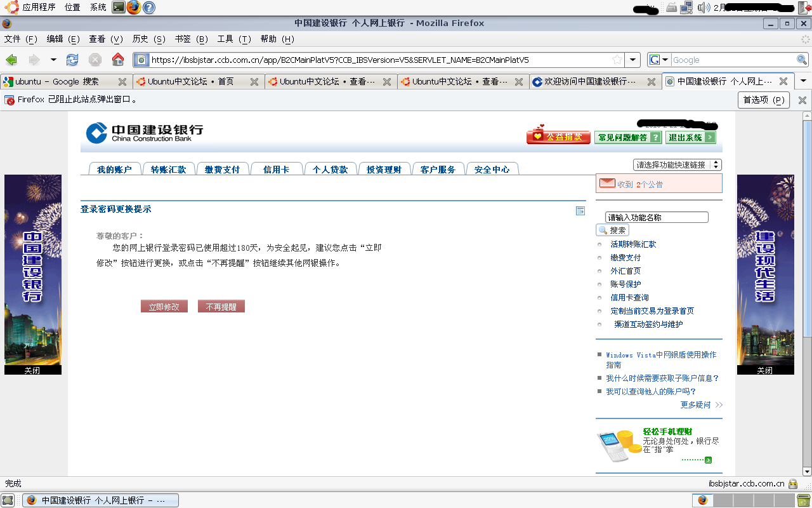Click the volume speaker icon in the panel
812x508 pixels.
(x=704, y=8)
